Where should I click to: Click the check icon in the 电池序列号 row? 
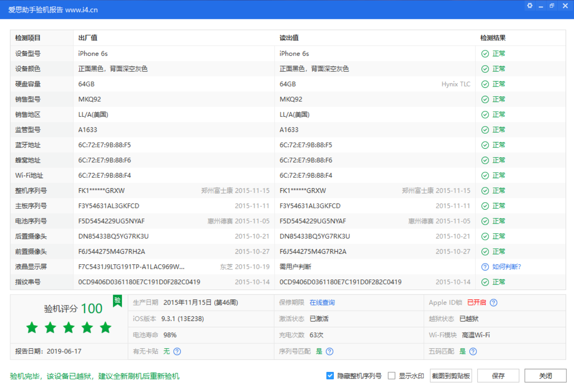pos(485,221)
